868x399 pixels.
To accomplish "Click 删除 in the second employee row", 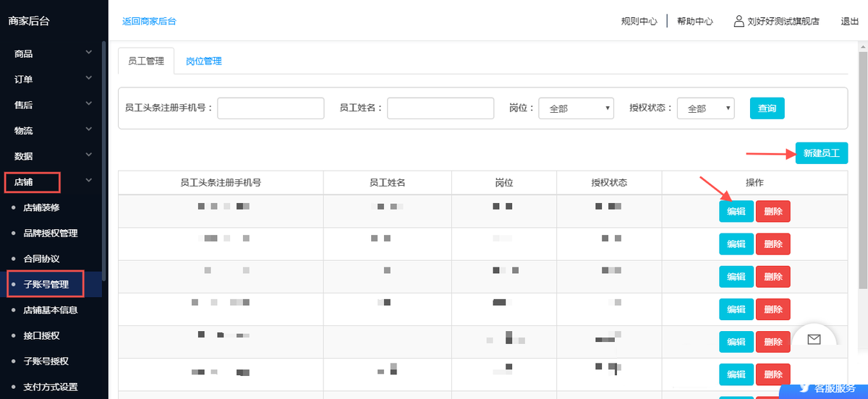I will pyautogui.click(x=773, y=244).
